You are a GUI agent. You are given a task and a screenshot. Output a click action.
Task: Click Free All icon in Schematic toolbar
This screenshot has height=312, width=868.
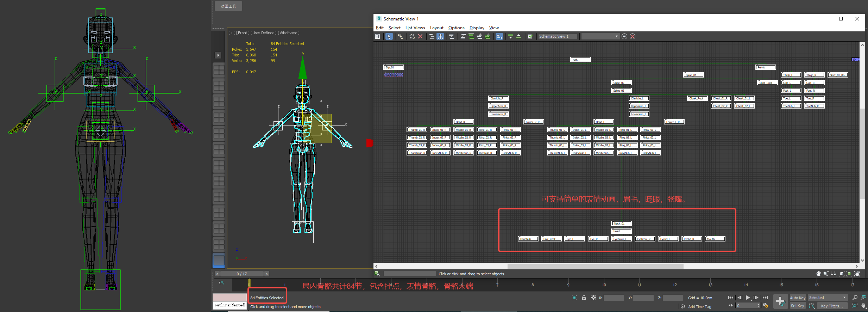[479, 36]
